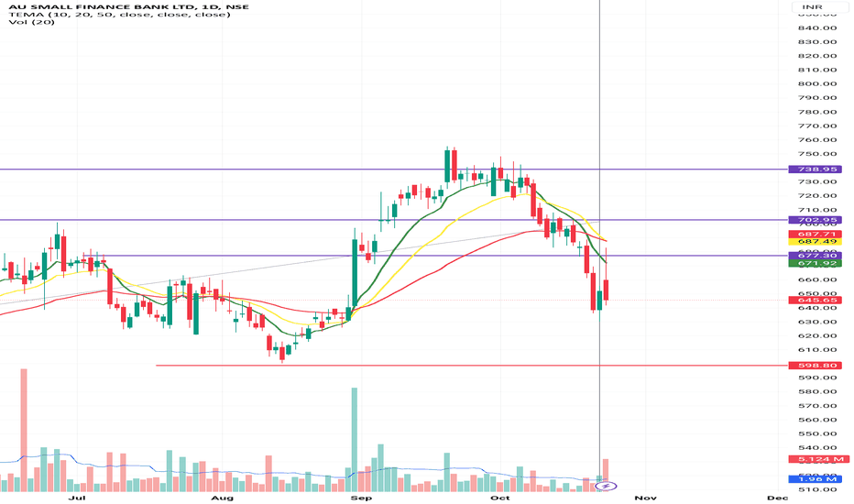The width and height of the screenshot is (854, 504).
Task: Click the Nov label on time axis
Action: (646, 498)
